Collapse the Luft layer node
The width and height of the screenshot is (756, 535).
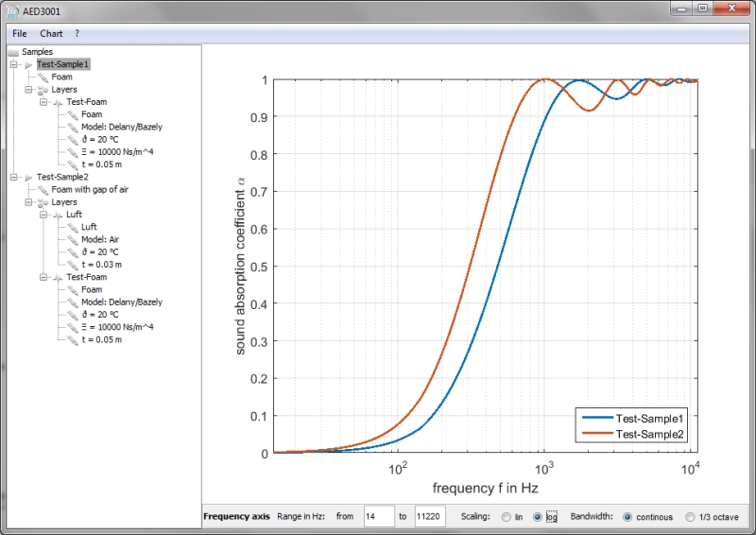[x=43, y=215]
